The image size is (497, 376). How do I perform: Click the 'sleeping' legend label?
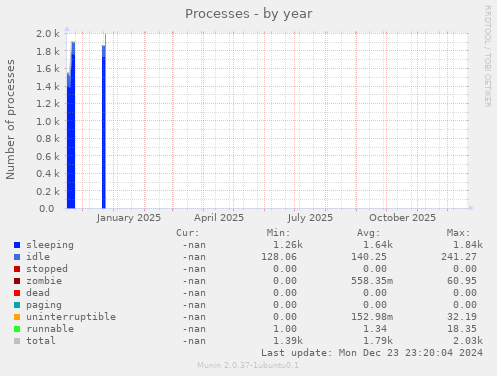tap(50, 245)
